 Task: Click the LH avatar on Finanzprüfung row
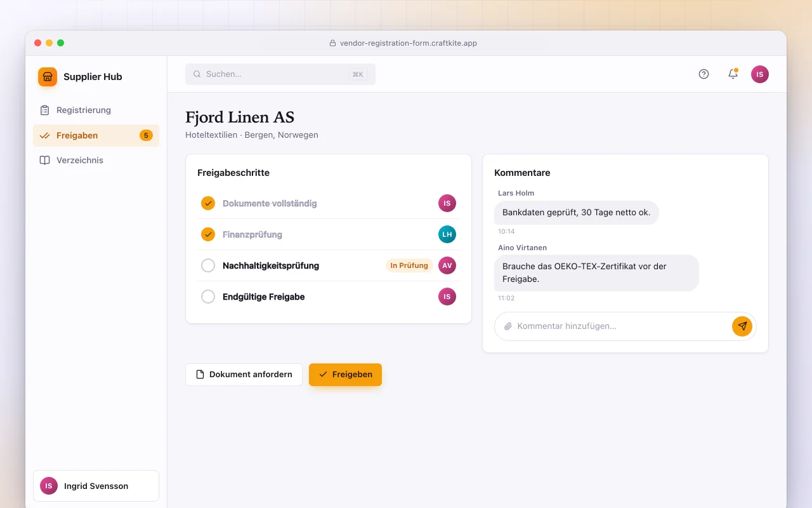(x=447, y=234)
